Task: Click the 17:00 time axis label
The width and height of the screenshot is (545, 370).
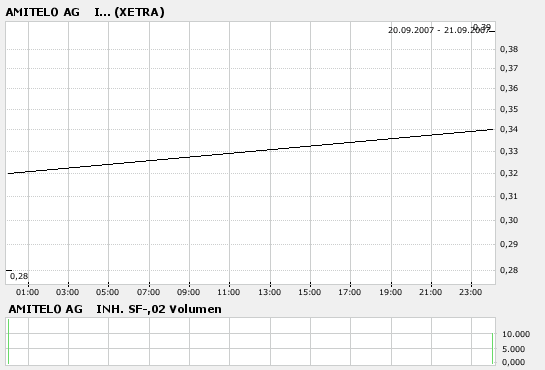Action: pyautogui.click(x=350, y=292)
